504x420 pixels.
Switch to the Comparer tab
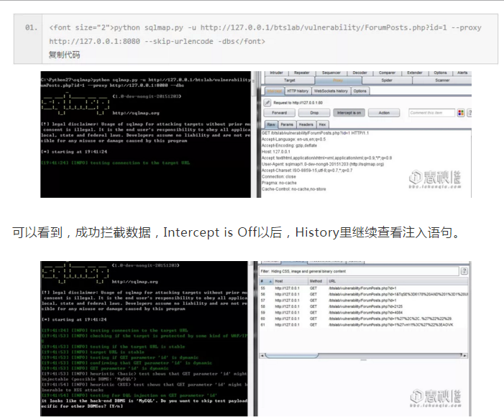tap(387, 73)
